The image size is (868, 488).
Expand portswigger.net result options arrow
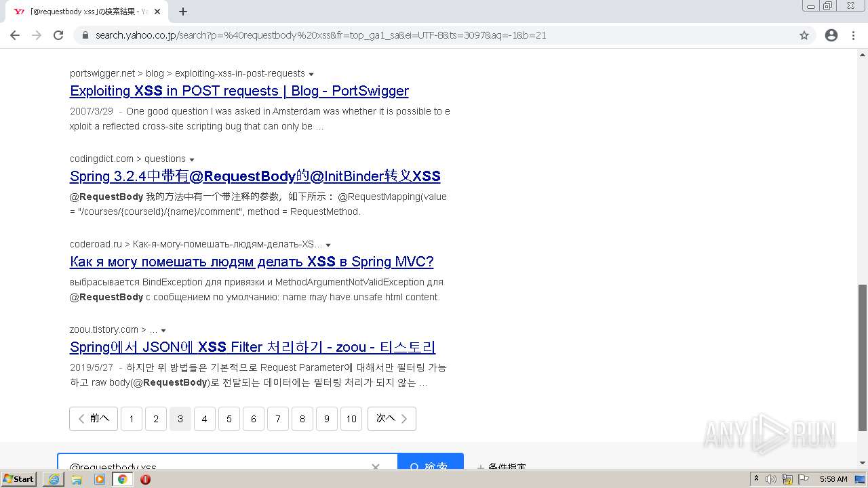pyautogui.click(x=311, y=74)
